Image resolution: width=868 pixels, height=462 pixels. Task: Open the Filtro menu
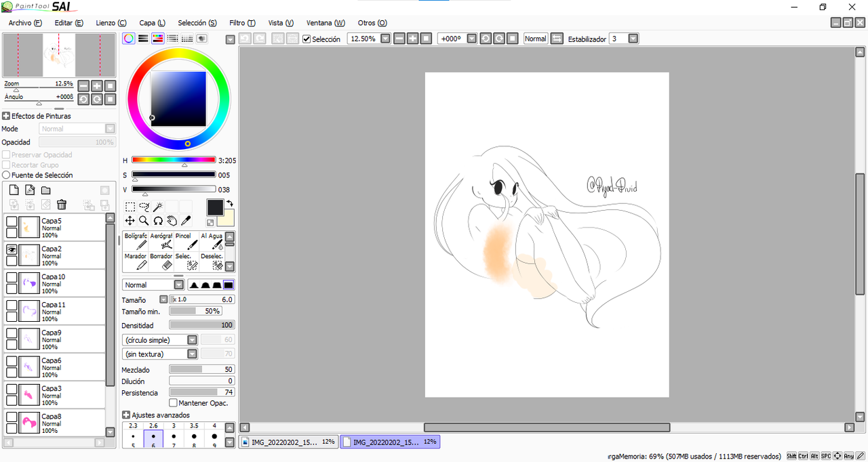tap(242, 23)
